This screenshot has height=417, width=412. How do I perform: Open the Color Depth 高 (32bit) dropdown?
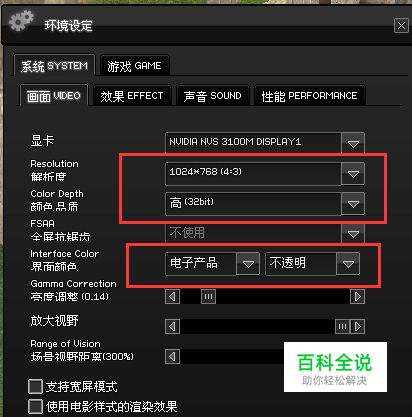pos(353,204)
